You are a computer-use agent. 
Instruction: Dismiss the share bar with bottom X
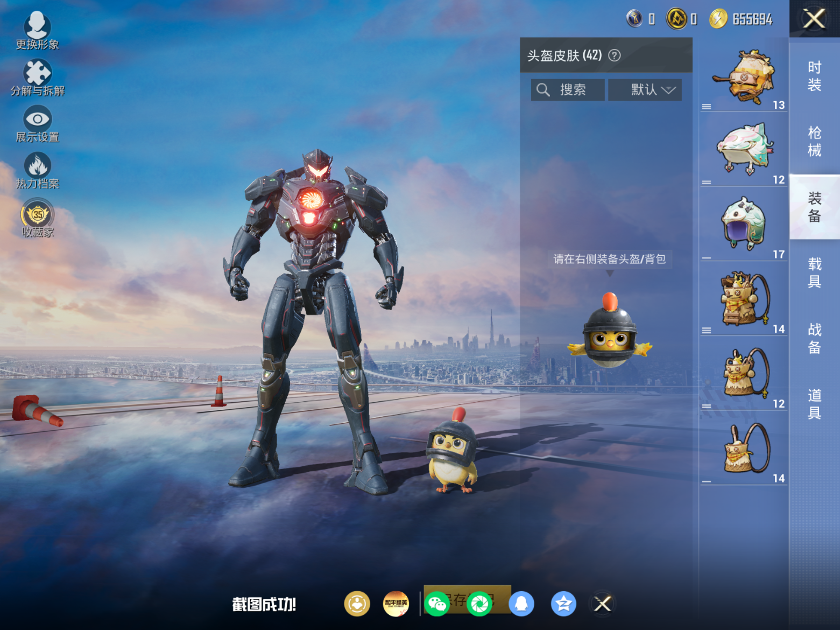[602, 604]
